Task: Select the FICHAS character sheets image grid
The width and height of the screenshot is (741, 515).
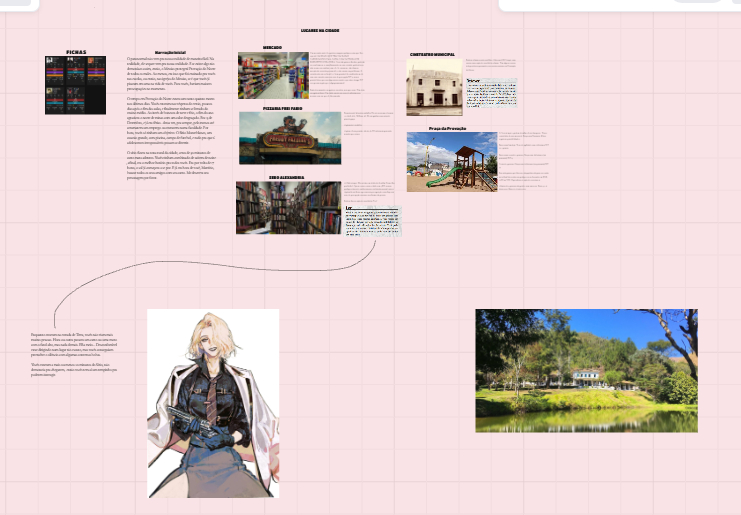Action: 75,85
